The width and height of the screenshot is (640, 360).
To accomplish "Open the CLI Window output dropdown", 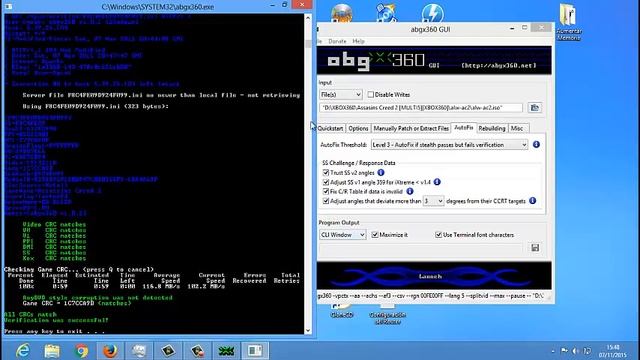I will pyautogui.click(x=342, y=235).
